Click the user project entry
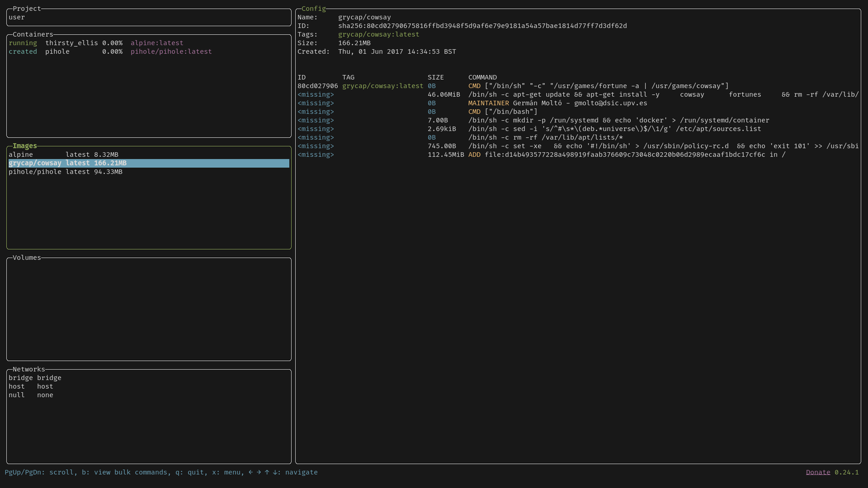 pos(17,17)
